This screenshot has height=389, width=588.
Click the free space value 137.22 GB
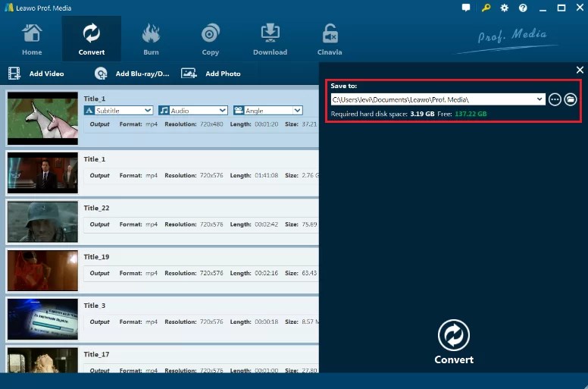point(471,114)
